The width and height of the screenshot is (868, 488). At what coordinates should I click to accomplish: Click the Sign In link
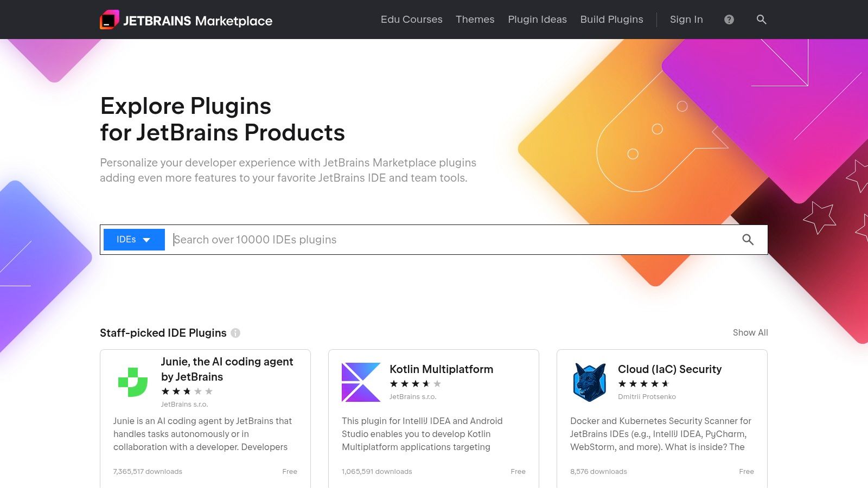pos(686,20)
